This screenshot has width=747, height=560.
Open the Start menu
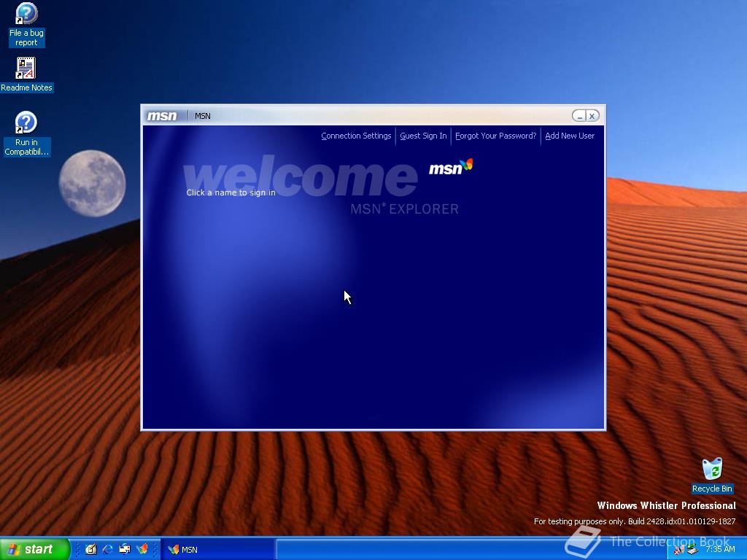click(x=35, y=549)
